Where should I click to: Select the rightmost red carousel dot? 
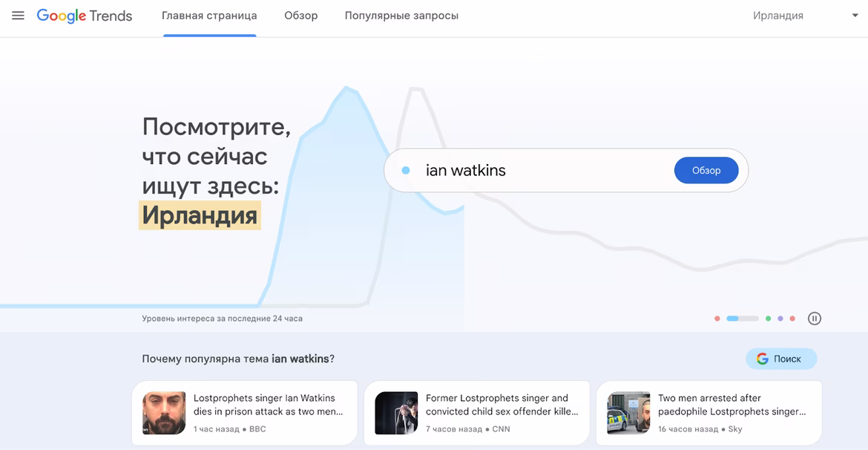pos(792,319)
